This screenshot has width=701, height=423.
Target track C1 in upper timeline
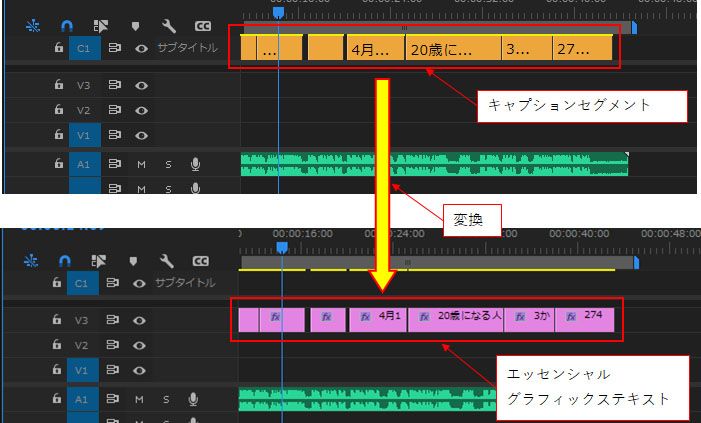(x=84, y=48)
